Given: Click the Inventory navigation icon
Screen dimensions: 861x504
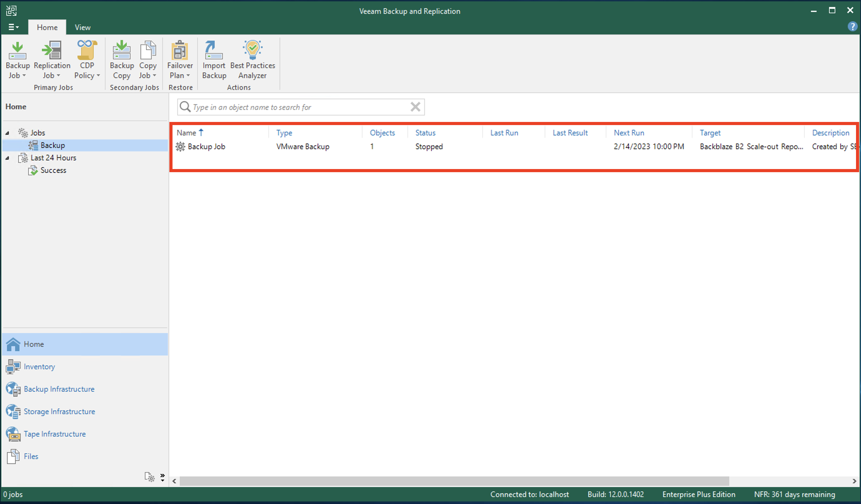Looking at the screenshot, I should [x=13, y=367].
